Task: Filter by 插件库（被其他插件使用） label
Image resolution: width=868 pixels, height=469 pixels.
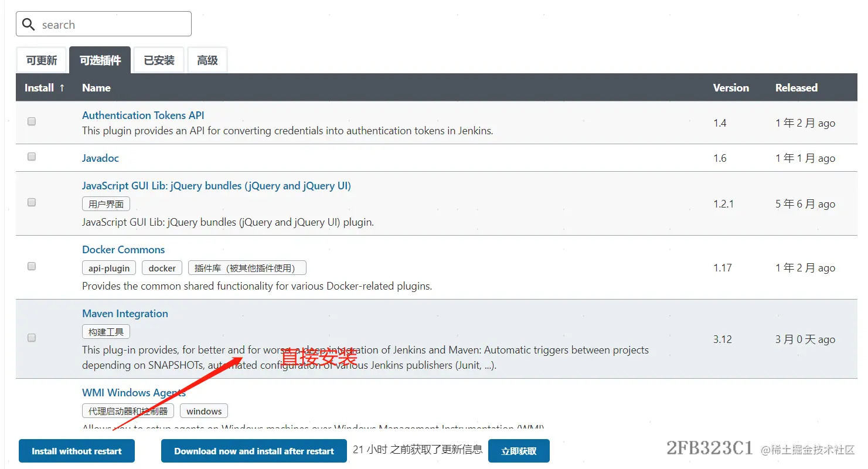Action: (247, 268)
